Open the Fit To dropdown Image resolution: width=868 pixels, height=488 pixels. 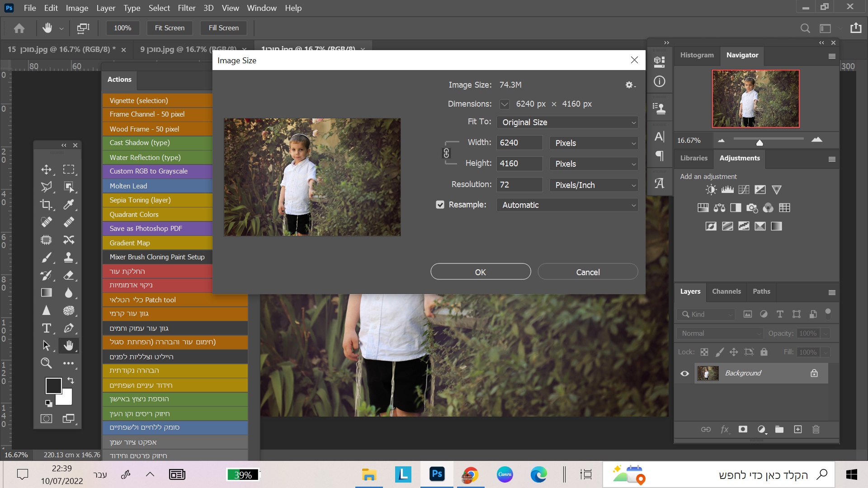click(x=567, y=122)
